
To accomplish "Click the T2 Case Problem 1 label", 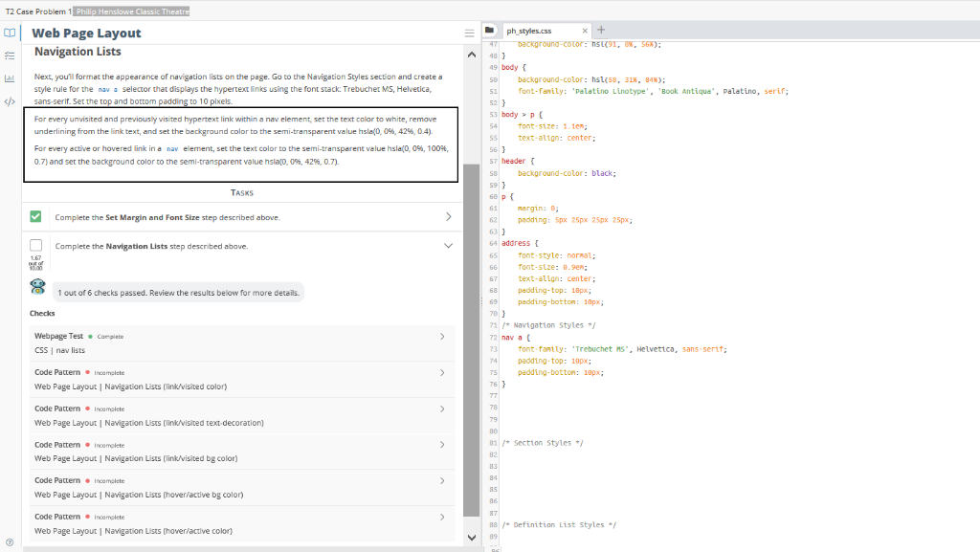I will pyautogui.click(x=37, y=11).
